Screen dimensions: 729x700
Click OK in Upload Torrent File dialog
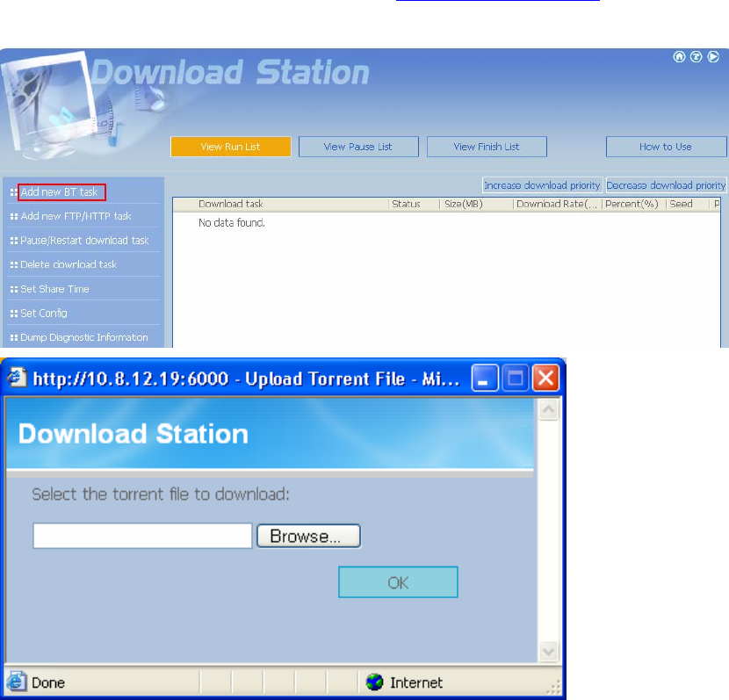pyautogui.click(x=398, y=582)
